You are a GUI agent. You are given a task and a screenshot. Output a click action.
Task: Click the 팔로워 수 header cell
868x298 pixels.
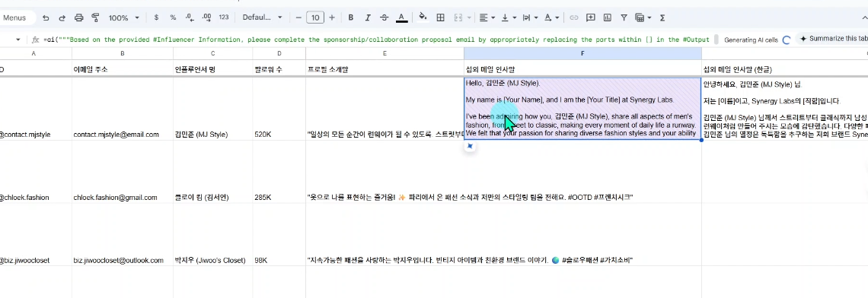279,69
